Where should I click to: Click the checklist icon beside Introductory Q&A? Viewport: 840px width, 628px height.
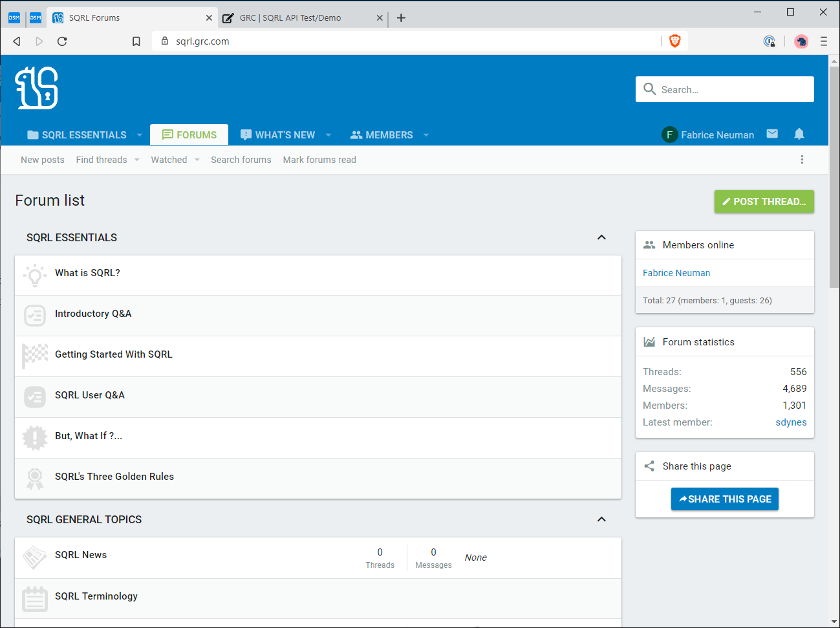coord(35,316)
